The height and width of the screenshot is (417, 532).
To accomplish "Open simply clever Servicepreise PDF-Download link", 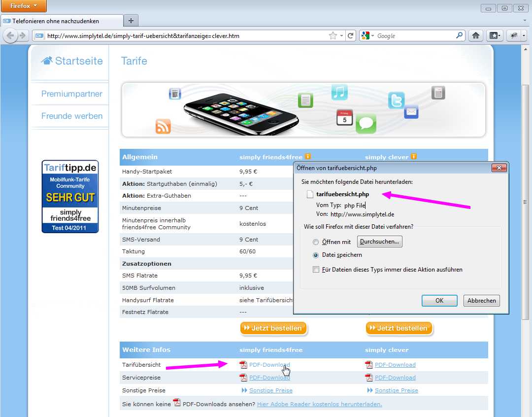I will (395, 378).
